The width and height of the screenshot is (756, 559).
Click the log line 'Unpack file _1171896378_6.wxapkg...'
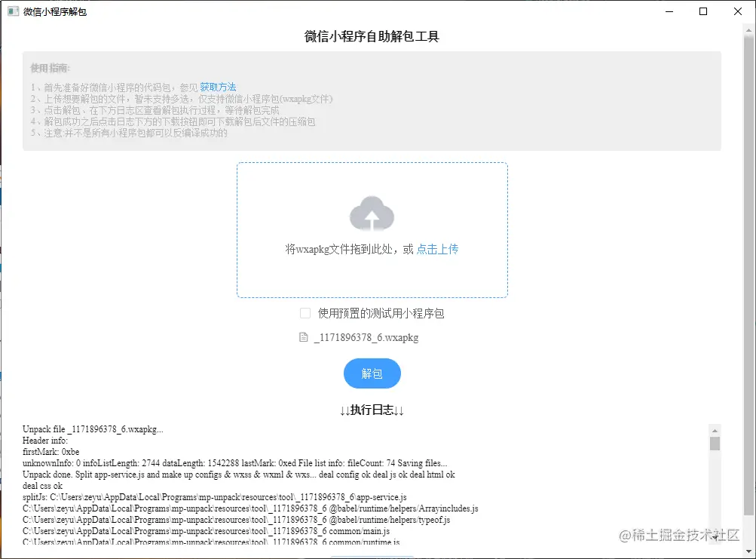[x=93, y=429]
